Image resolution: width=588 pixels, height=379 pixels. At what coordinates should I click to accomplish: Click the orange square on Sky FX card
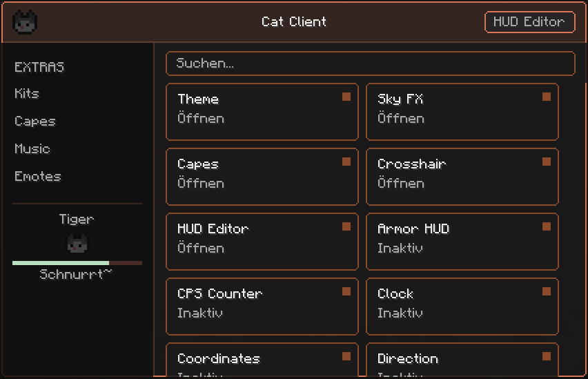(547, 97)
